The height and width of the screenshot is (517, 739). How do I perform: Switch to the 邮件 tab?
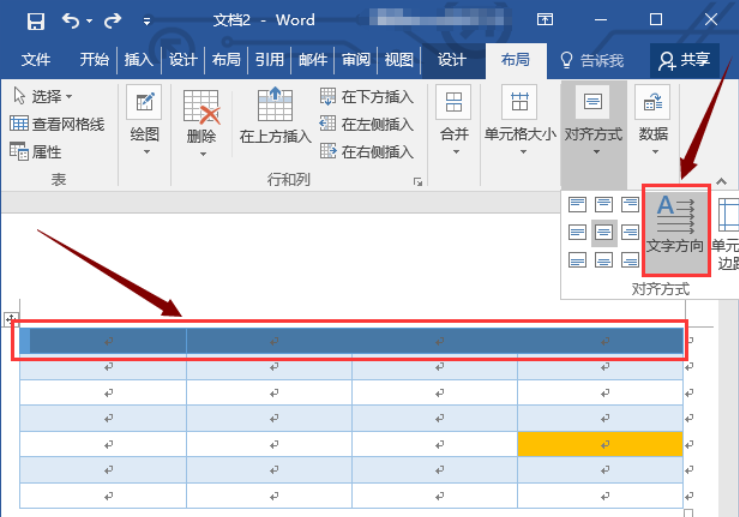[313, 60]
